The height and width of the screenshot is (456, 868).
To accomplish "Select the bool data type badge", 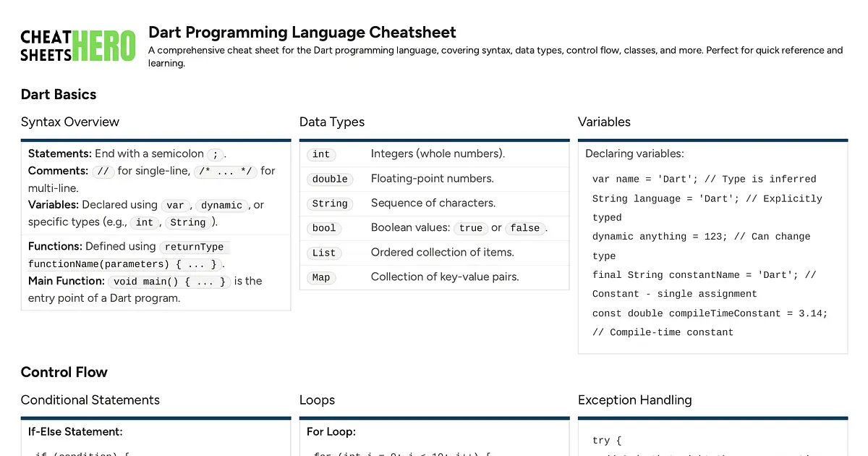I will [323, 228].
